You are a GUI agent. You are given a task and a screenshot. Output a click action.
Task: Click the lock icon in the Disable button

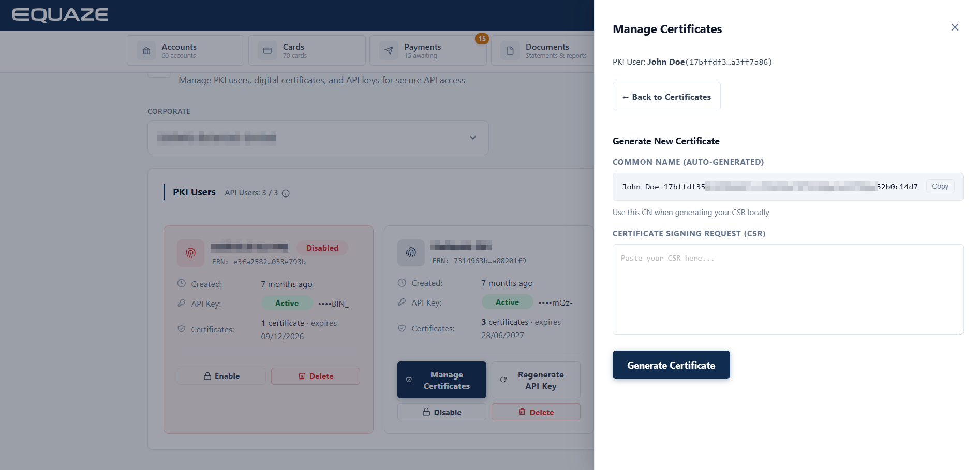tap(426, 412)
